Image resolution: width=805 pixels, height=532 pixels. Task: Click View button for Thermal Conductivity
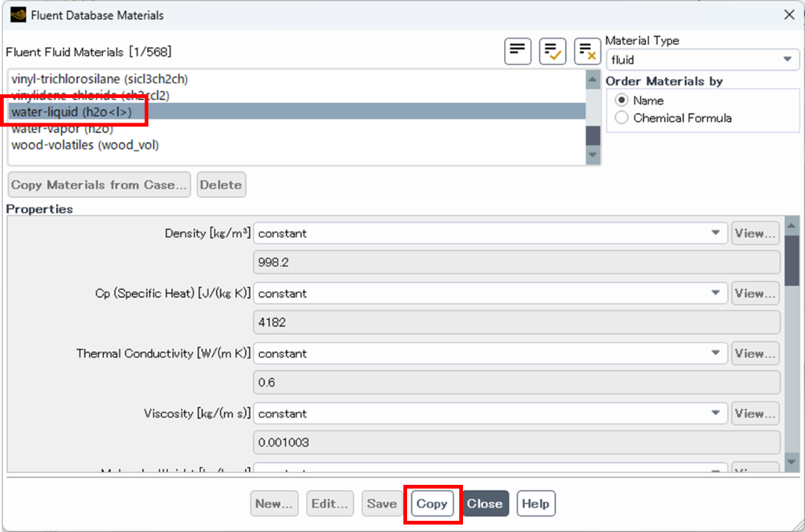click(x=755, y=353)
